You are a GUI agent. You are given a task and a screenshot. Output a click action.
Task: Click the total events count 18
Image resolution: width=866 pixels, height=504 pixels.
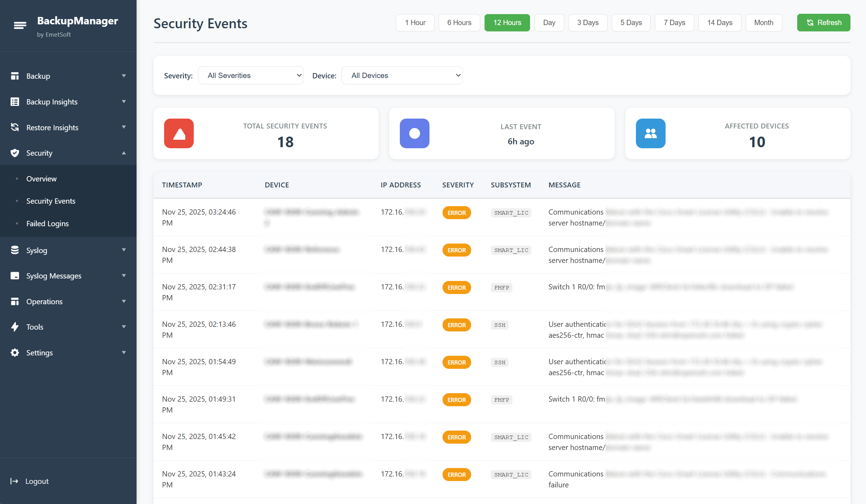click(x=285, y=142)
